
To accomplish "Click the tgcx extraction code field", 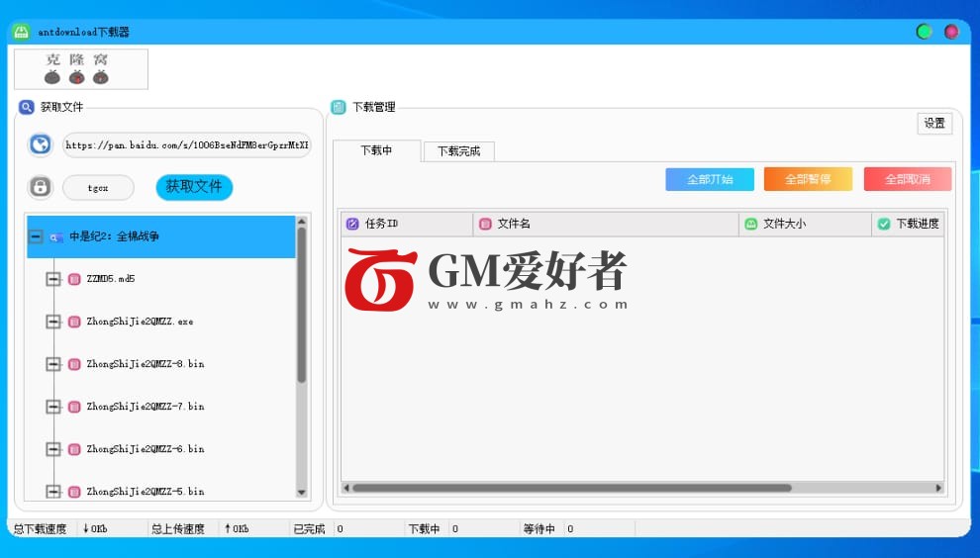I will coord(98,187).
